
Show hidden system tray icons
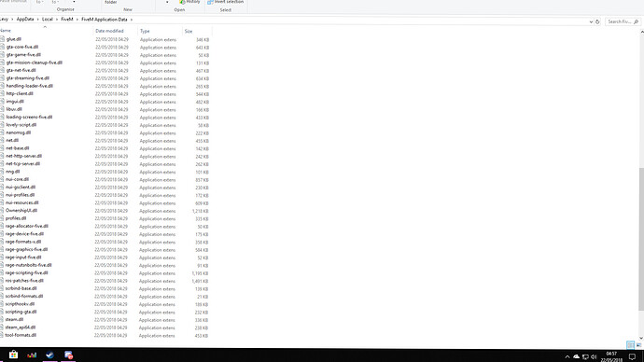point(567,357)
